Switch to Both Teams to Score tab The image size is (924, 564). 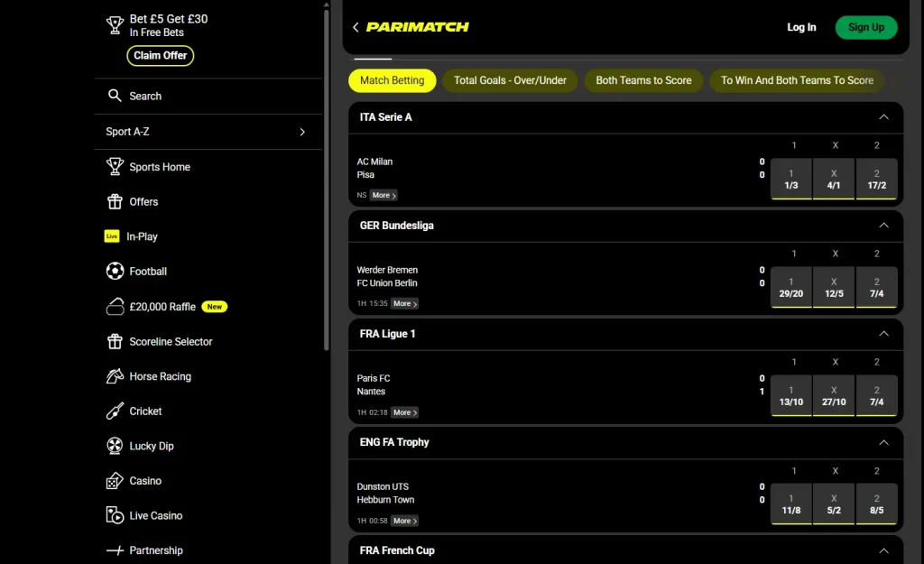(x=643, y=80)
